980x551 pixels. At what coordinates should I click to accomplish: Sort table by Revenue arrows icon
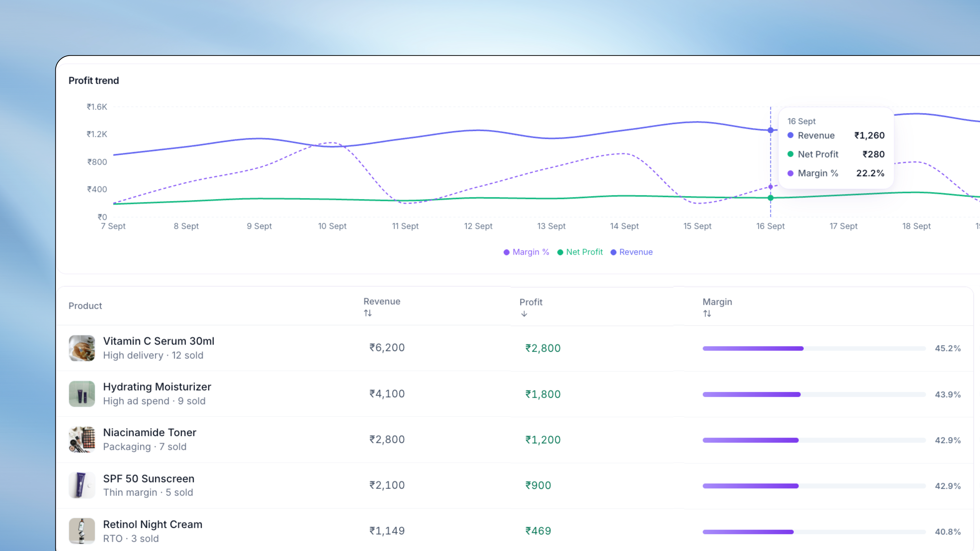tap(367, 313)
